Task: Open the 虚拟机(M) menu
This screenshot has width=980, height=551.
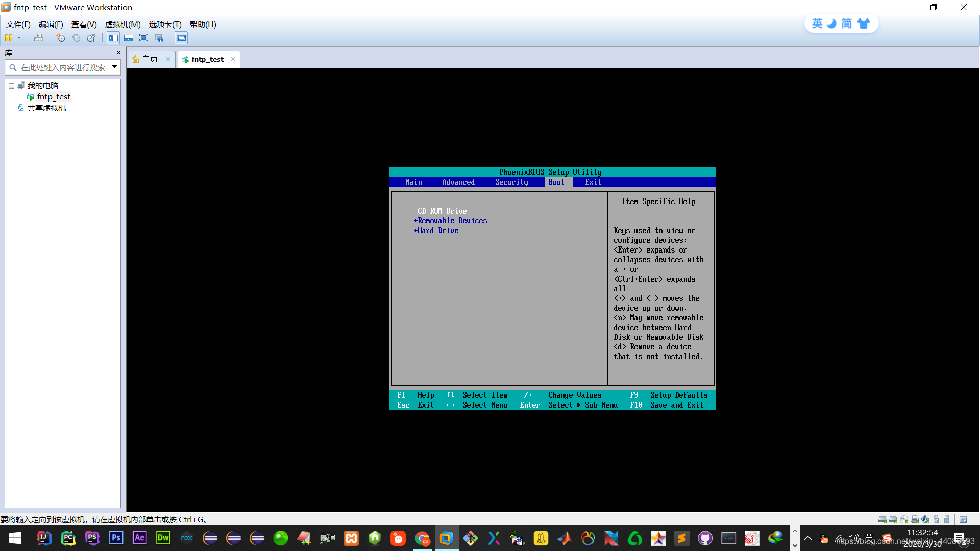Action: (122, 24)
